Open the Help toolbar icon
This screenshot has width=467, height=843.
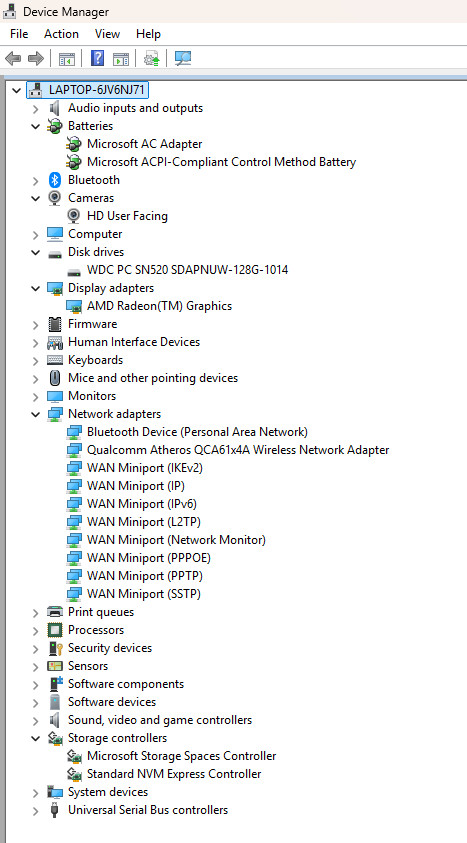[x=97, y=58]
